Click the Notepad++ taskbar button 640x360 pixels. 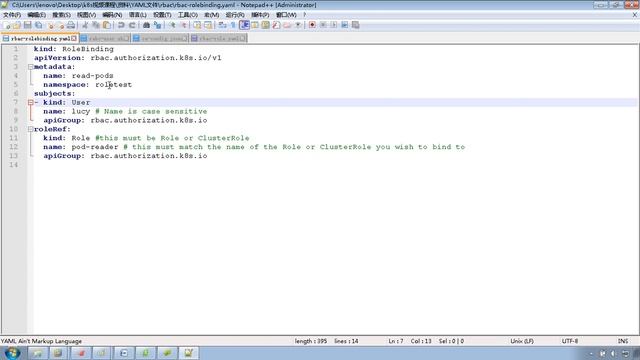tap(188, 353)
